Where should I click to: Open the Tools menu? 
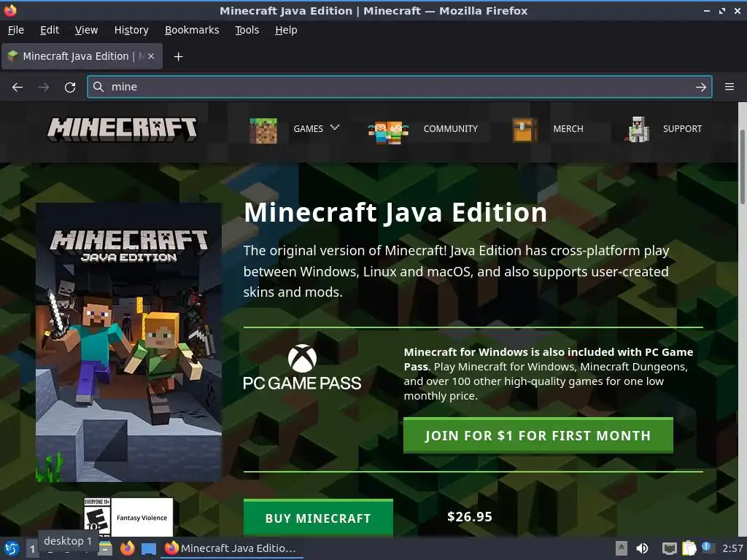pyautogui.click(x=247, y=30)
